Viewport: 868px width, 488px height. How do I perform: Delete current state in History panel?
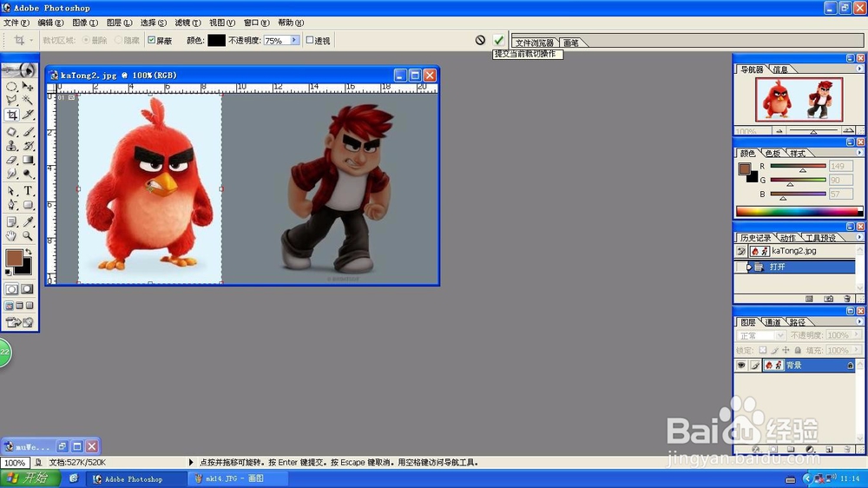[x=847, y=299]
